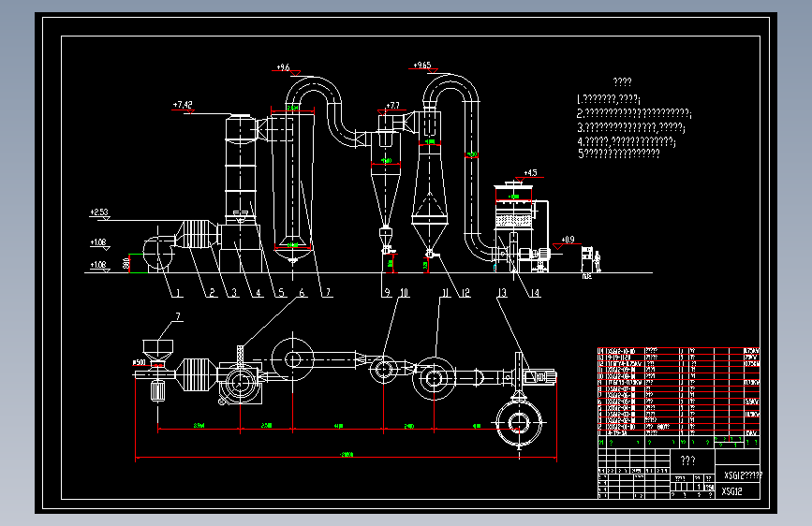Select the note line beginning with 5
812x526 pixels.
[x=619, y=153]
